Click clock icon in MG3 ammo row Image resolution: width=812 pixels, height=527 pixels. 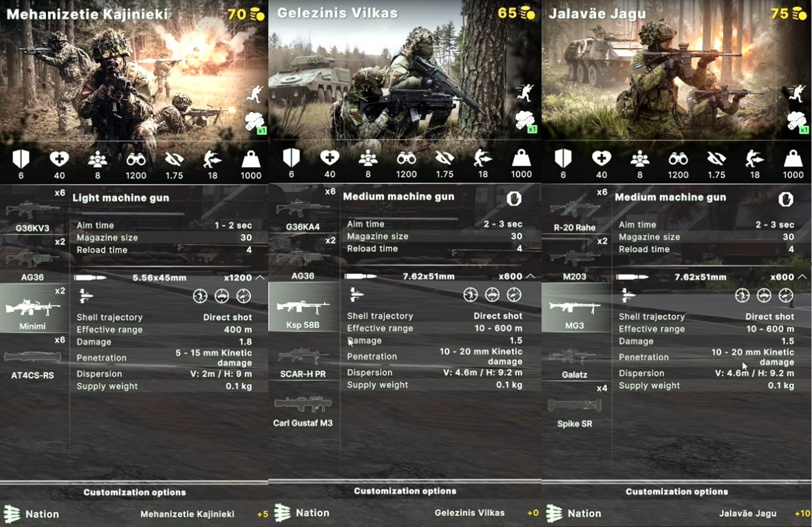tap(786, 295)
